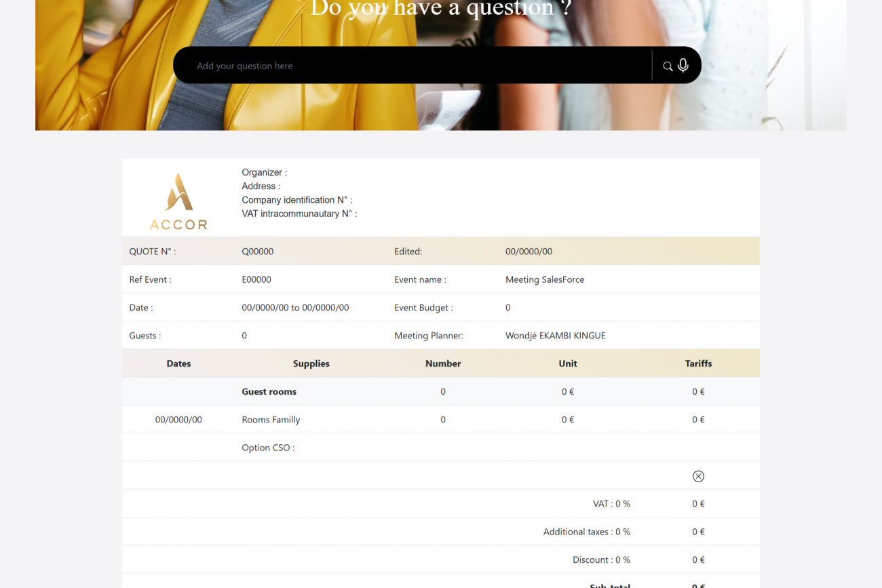Click the circled X remove icon

[698, 476]
